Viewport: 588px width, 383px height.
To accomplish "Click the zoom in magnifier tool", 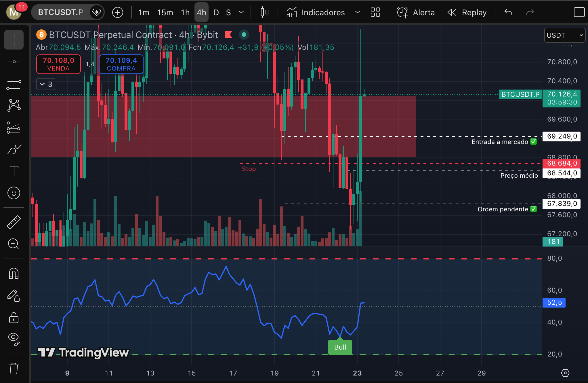I will (x=14, y=244).
